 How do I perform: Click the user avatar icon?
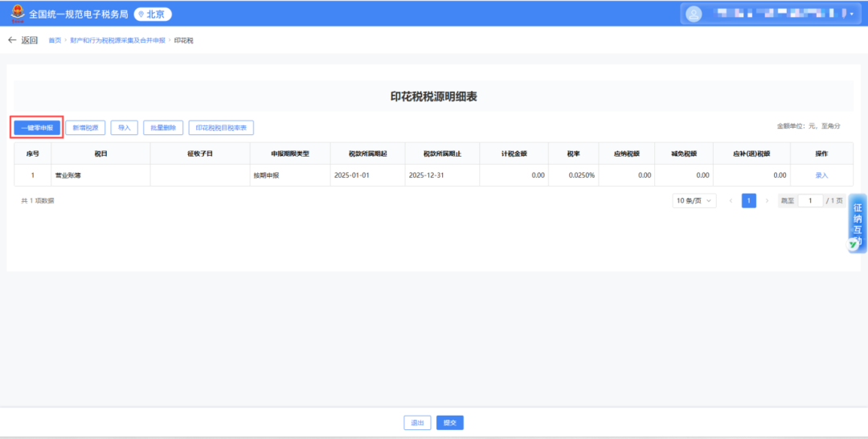pos(694,14)
